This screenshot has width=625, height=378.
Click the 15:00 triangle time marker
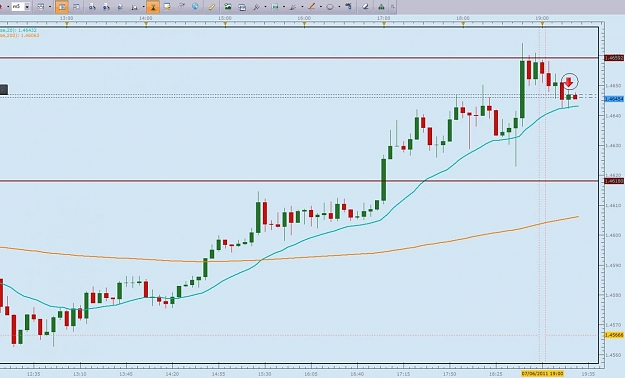coord(225,25)
